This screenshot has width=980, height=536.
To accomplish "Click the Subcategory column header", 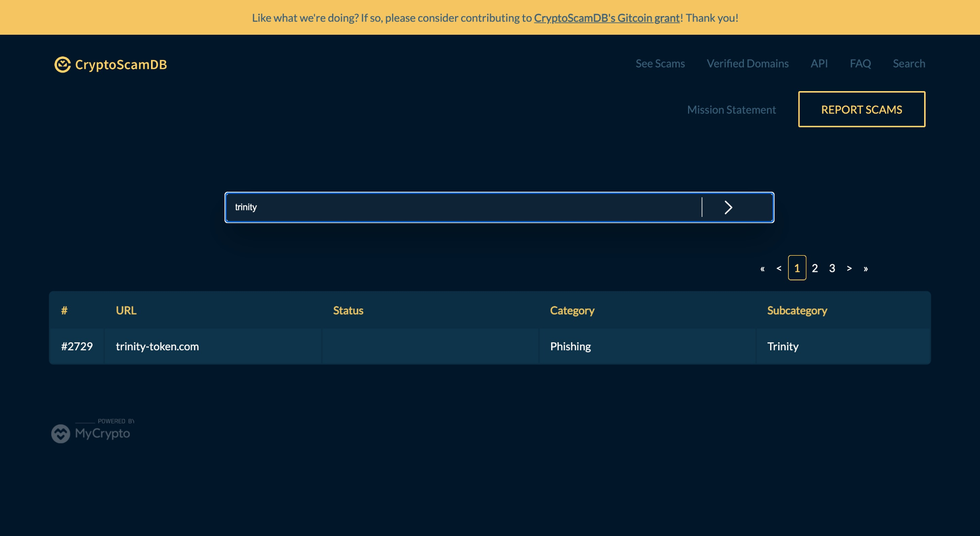I will point(797,311).
